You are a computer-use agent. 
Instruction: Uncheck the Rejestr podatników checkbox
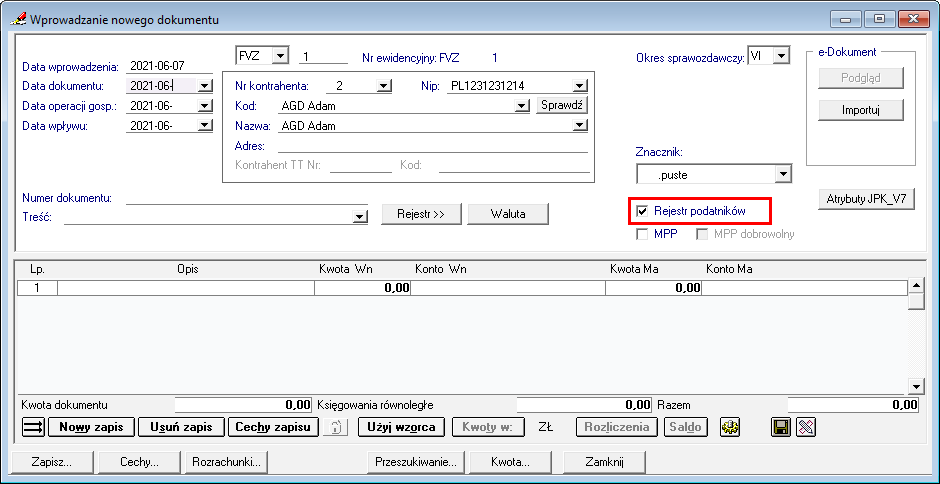click(x=643, y=212)
